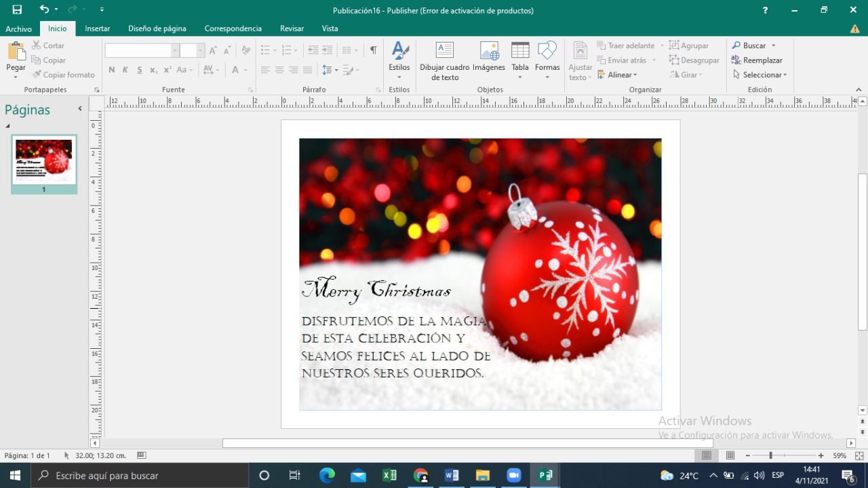The image size is (868, 488).
Task: Switch to single page view button
Action: pyautogui.click(x=707, y=455)
